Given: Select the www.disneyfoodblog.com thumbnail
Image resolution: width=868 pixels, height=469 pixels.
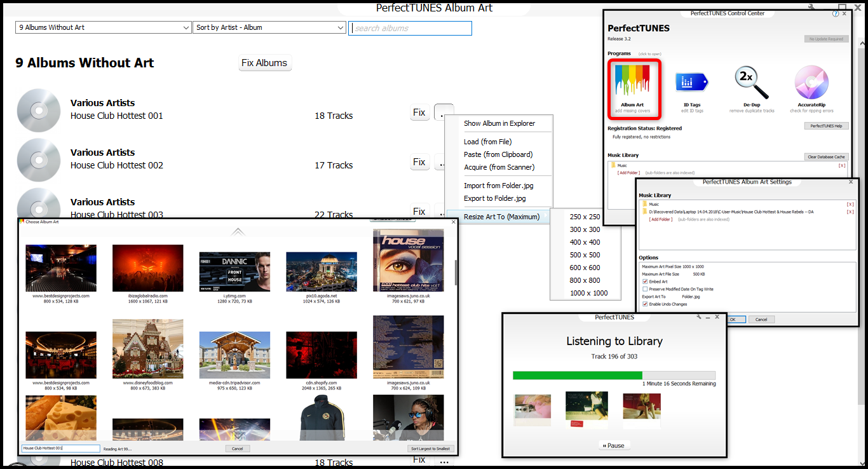Looking at the screenshot, I should [147, 349].
